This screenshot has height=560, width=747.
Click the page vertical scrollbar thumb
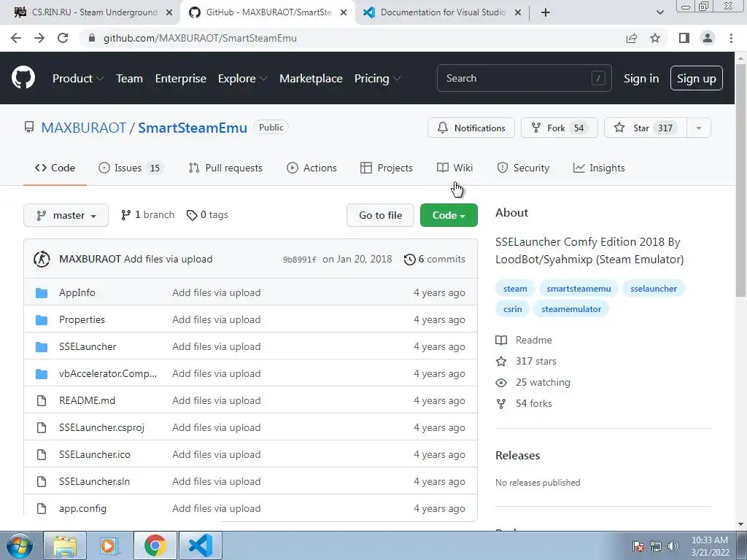[x=740, y=181]
